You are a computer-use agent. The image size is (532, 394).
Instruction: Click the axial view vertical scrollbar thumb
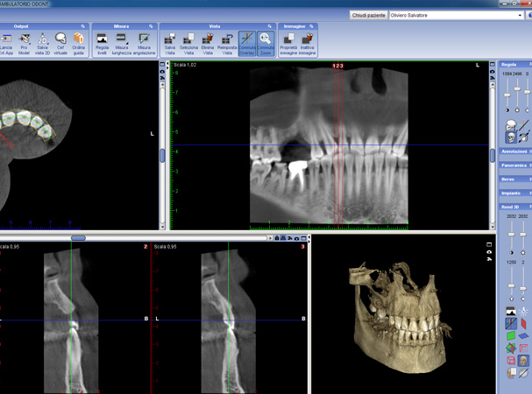click(162, 156)
